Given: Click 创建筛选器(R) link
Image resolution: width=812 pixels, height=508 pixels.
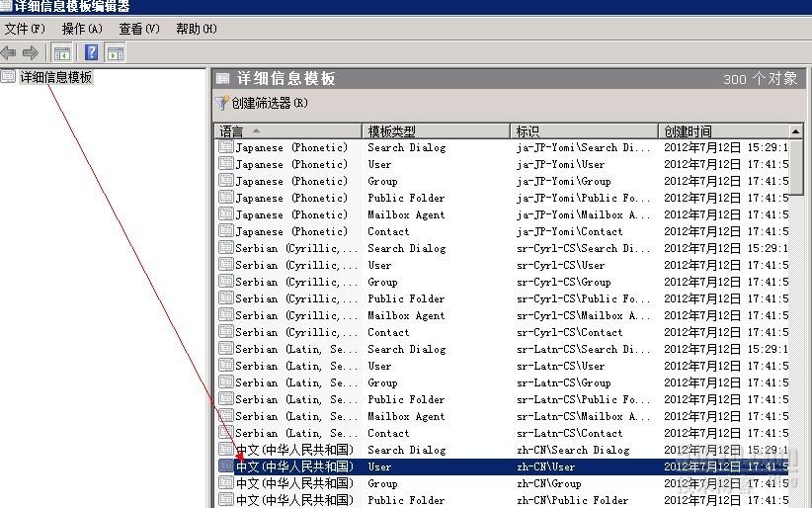Looking at the screenshot, I should (270, 103).
